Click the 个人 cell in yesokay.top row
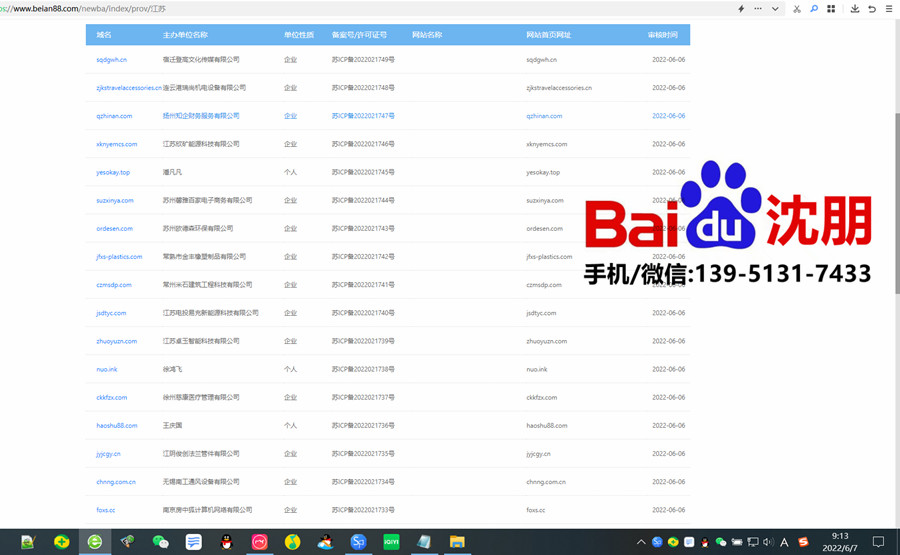 [x=290, y=172]
